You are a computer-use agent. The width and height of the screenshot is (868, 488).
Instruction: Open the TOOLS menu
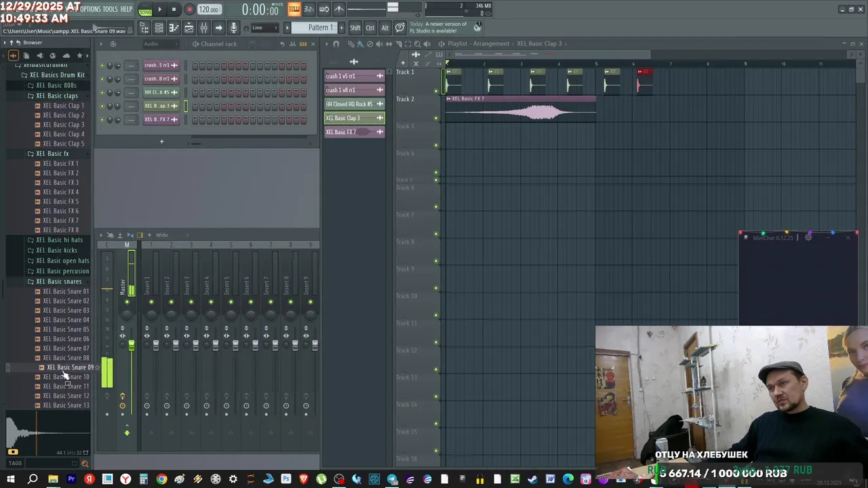coord(110,9)
